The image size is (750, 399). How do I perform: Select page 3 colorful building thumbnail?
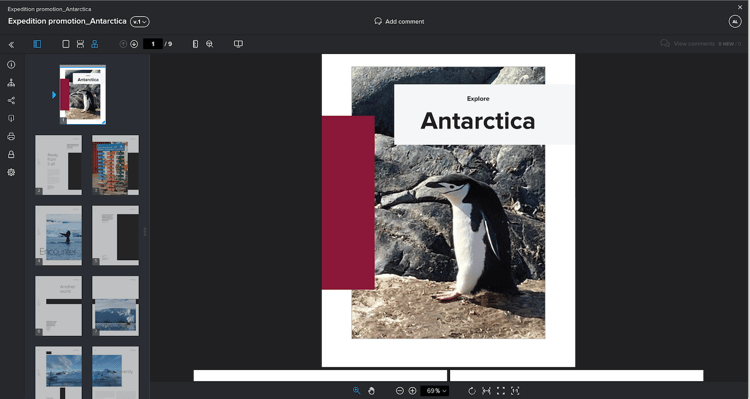(x=115, y=165)
